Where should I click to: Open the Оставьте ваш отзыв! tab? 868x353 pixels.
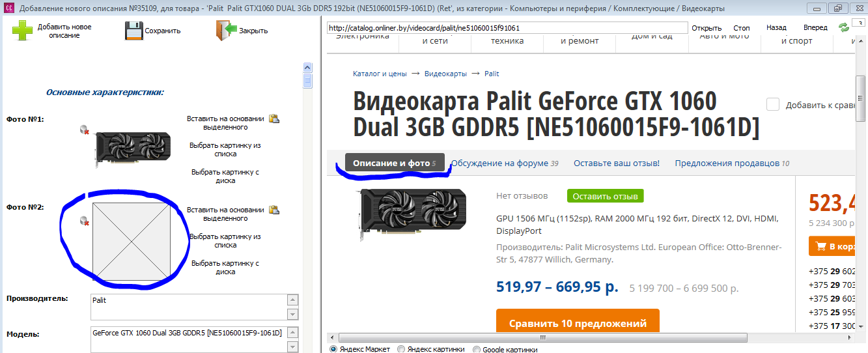tap(617, 163)
